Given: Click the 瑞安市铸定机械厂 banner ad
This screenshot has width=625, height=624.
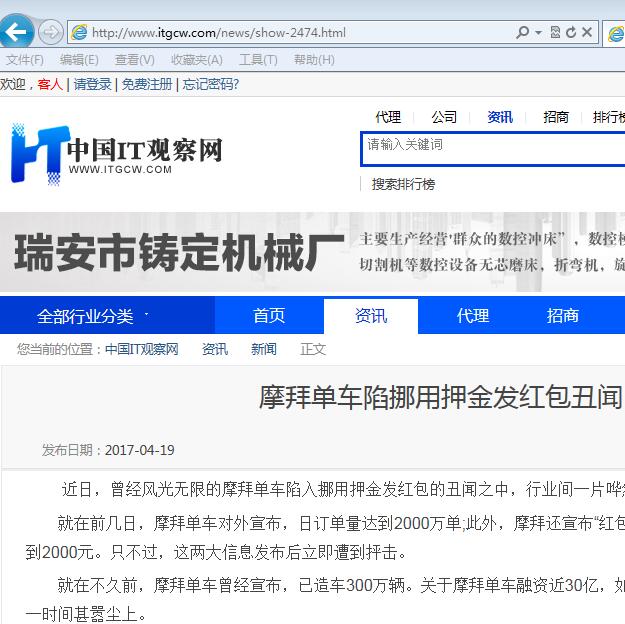Looking at the screenshot, I should click(312, 252).
